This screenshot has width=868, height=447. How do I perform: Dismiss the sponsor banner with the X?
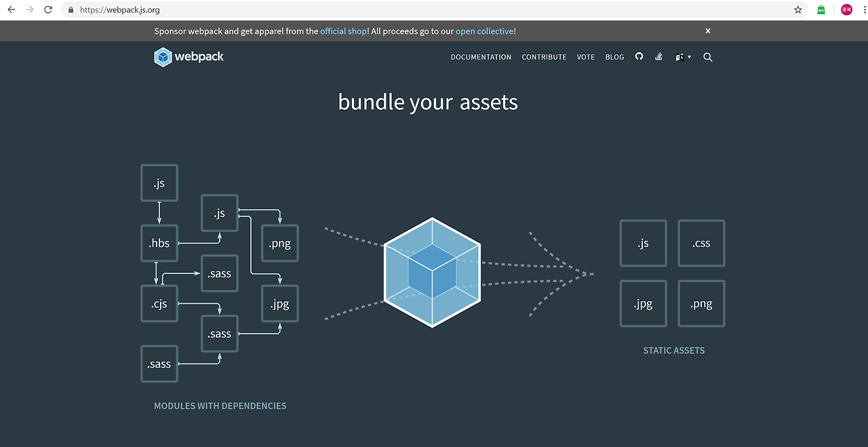pos(708,31)
